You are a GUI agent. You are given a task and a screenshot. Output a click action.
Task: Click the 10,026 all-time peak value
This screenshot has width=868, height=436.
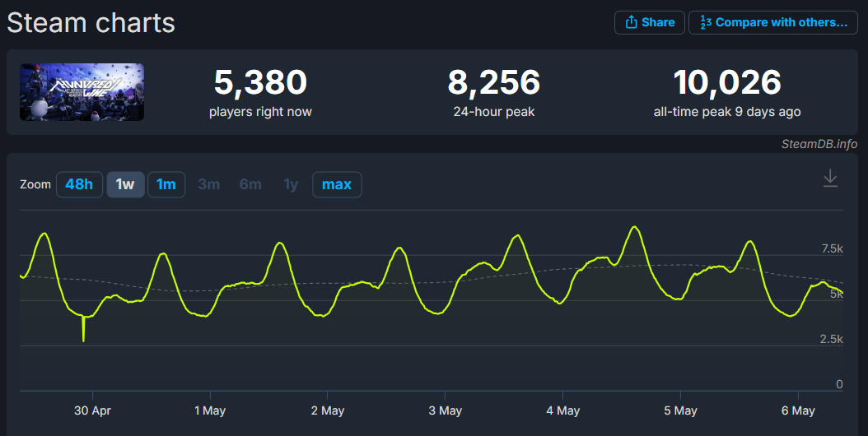pos(727,82)
